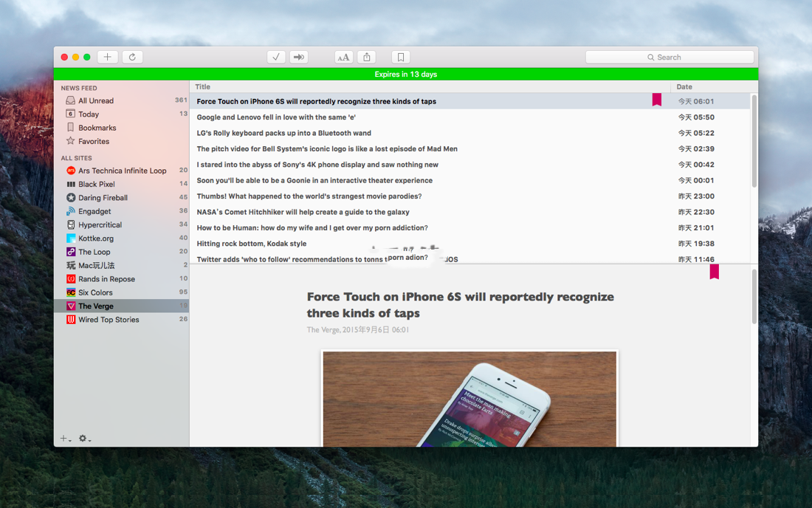Click the Today calendar icon
This screenshot has width=812, height=508.
pyautogui.click(x=70, y=114)
